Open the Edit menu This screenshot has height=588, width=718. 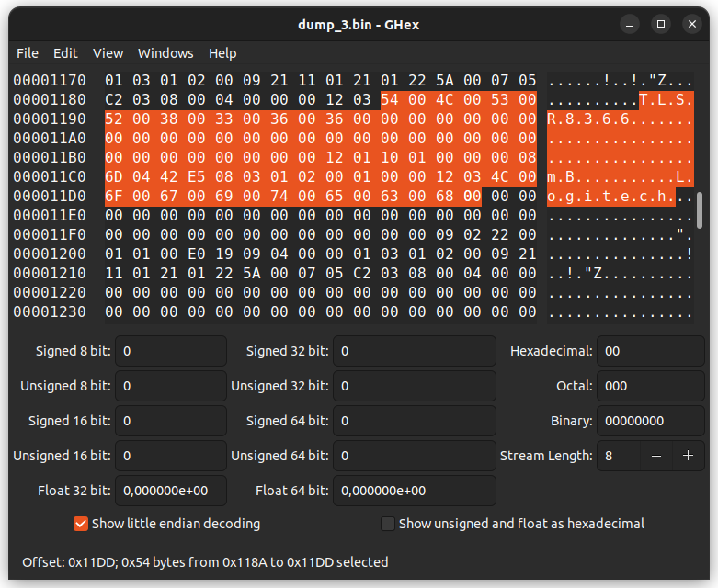point(65,53)
